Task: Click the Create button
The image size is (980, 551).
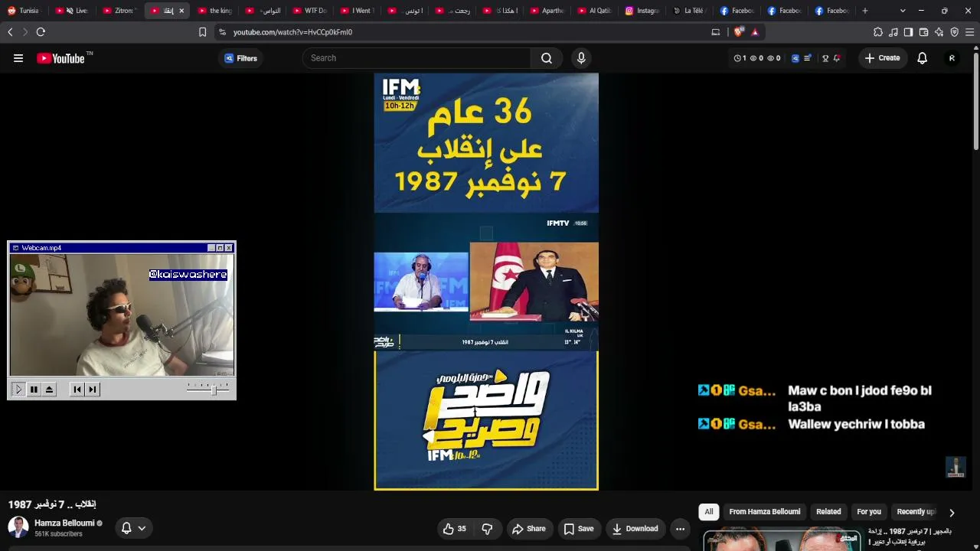Action: (883, 58)
